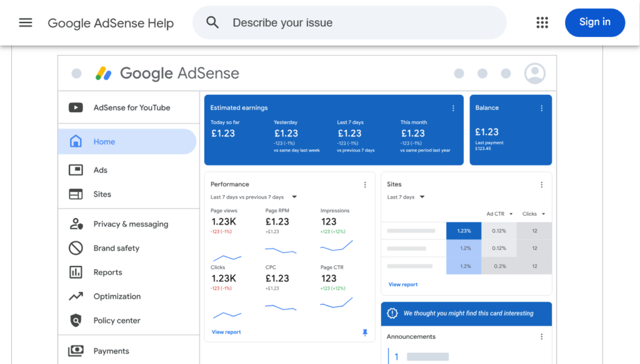Expand Last 7 days vs previous dropdown
Viewport: 640px width, 364px height.
(294, 197)
